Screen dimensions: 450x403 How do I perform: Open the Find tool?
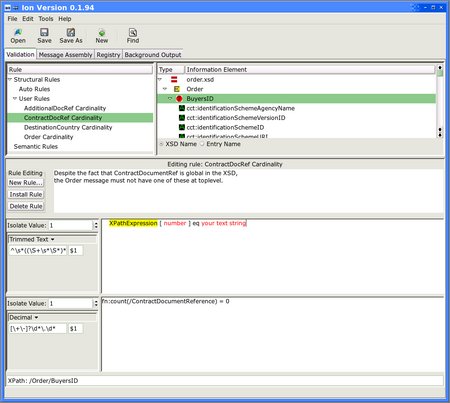click(x=133, y=32)
